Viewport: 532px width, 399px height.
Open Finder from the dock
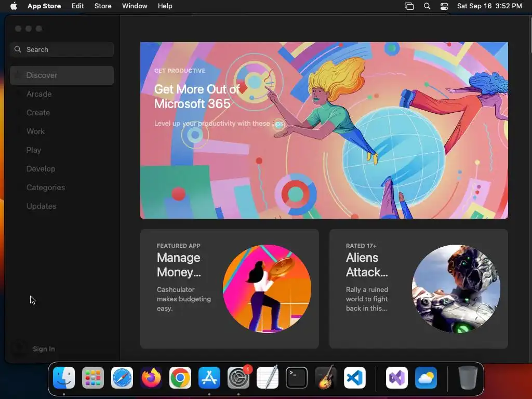64,378
